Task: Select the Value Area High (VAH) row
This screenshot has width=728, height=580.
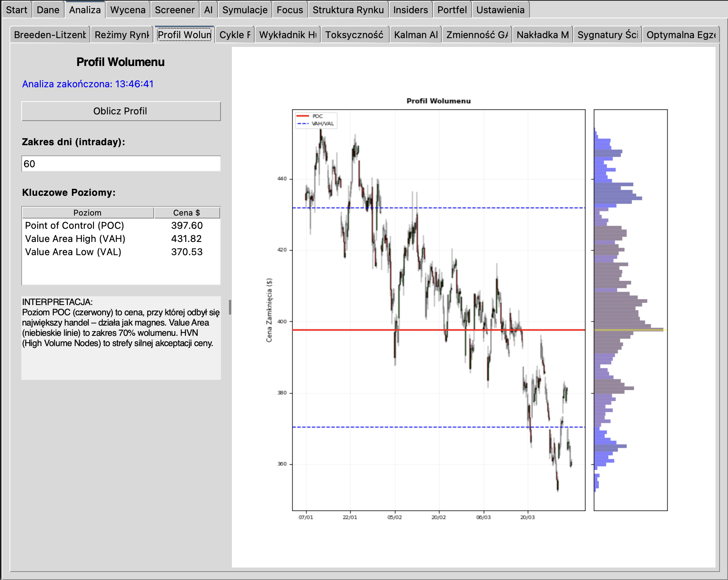Action: [x=121, y=239]
